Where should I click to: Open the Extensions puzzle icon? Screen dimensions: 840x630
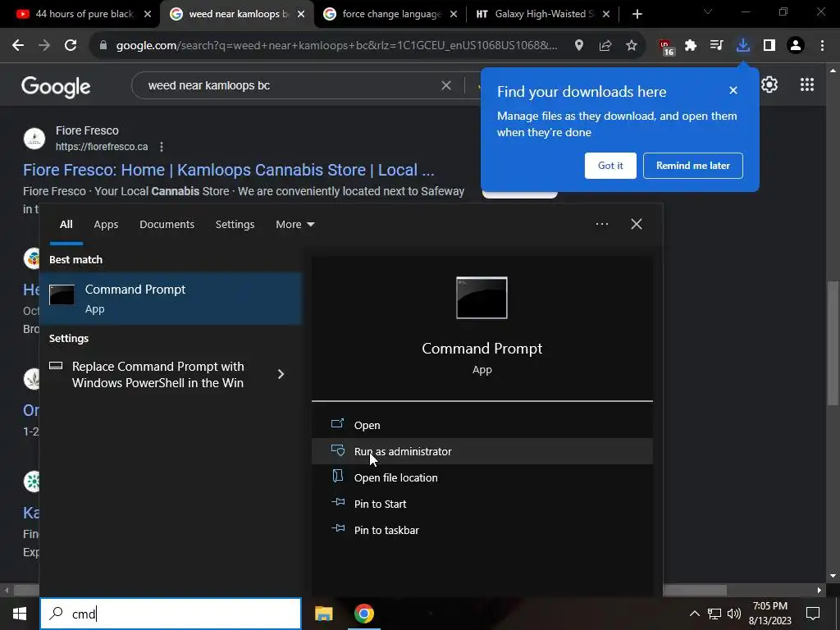[x=691, y=46]
